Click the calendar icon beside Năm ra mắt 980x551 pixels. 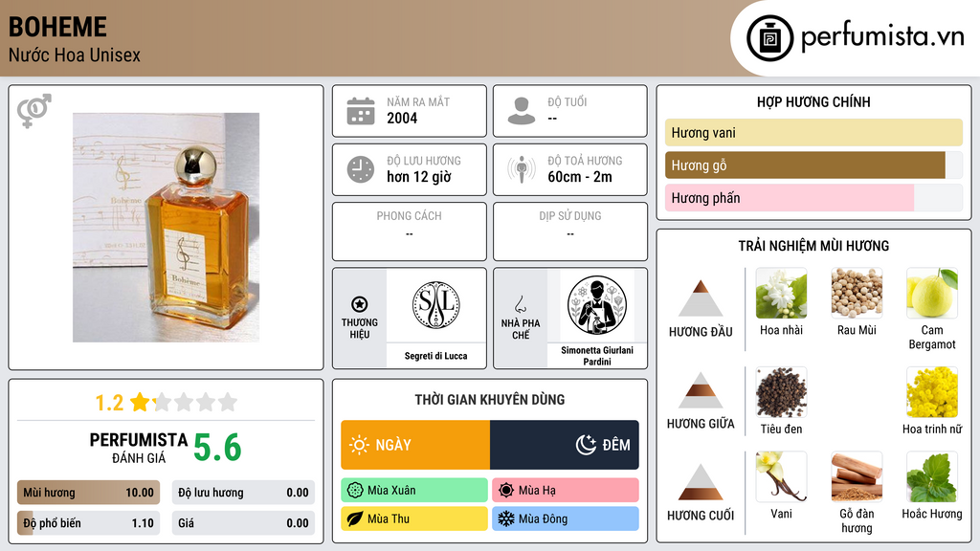click(x=361, y=111)
